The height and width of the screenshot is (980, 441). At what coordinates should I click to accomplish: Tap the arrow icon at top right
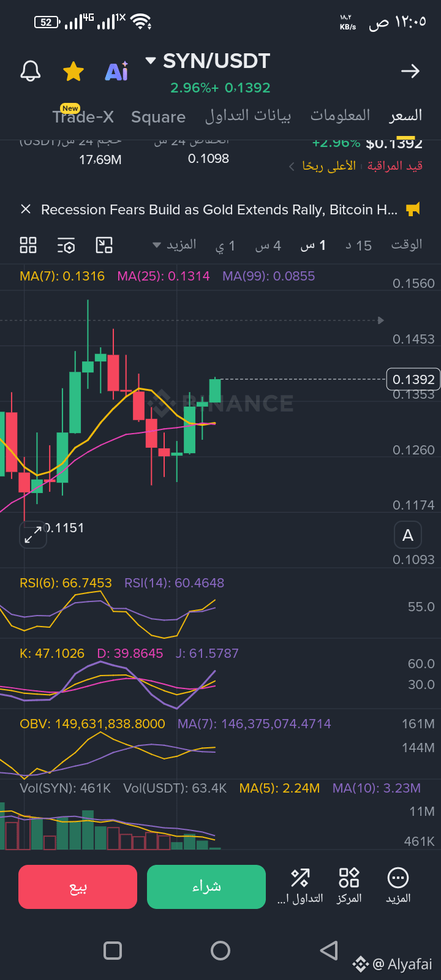point(410,71)
